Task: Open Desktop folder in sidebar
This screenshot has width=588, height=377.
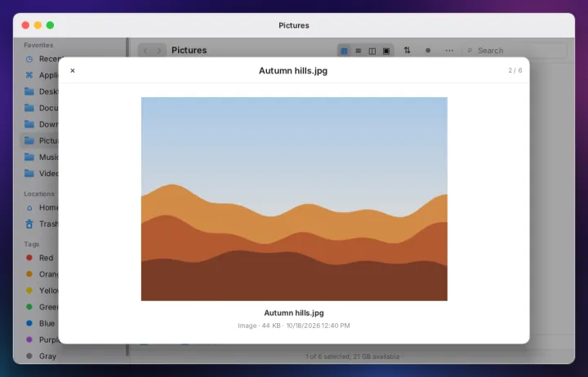Action: [x=39, y=91]
